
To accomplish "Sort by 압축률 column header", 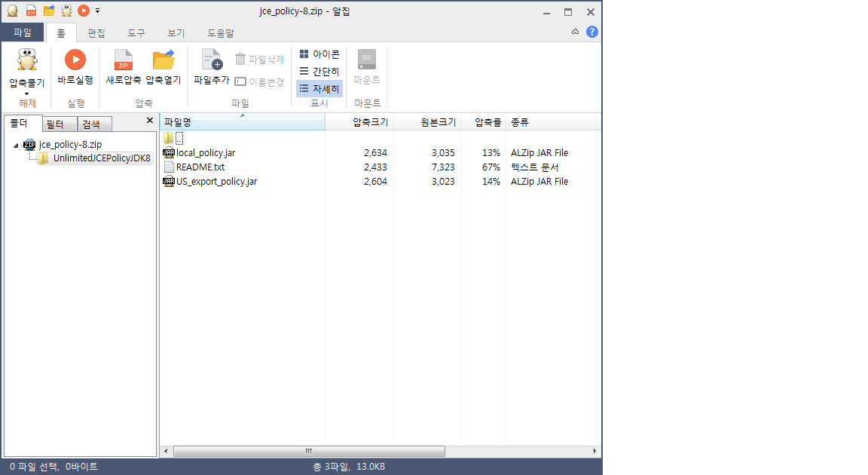I will [x=483, y=122].
